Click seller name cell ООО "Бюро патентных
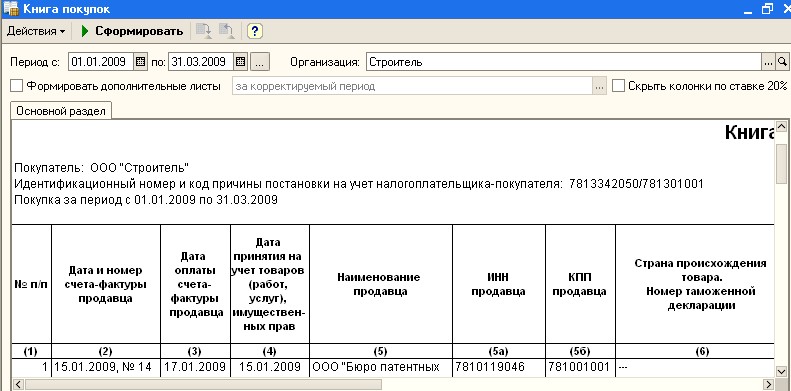791x391 pixels. coord(381,367)
